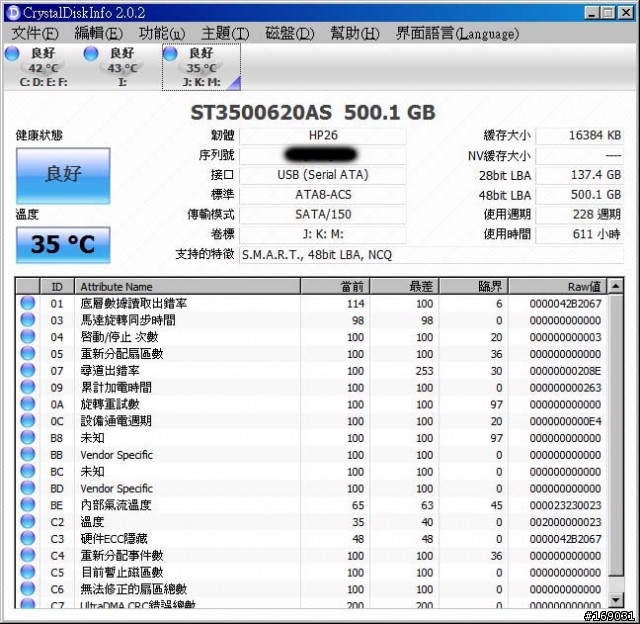Open the 磁盤(D) menu
640x624 pixels.
[x=289, y=33]
